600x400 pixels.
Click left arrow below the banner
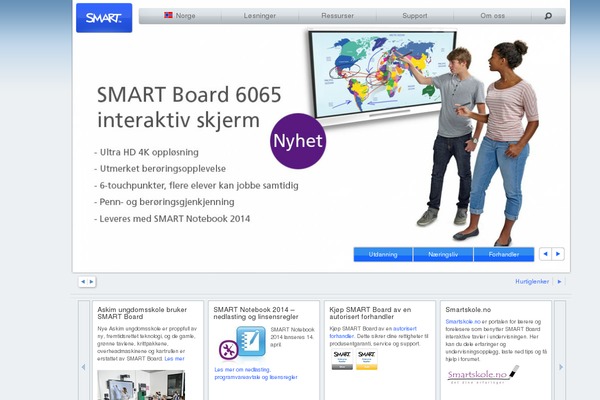(83, 282)
